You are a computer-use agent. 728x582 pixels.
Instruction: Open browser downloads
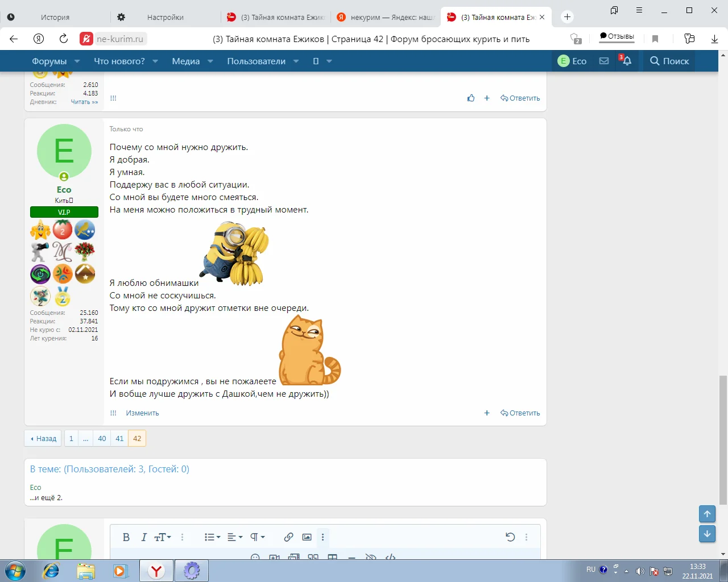tap(715, 39)
